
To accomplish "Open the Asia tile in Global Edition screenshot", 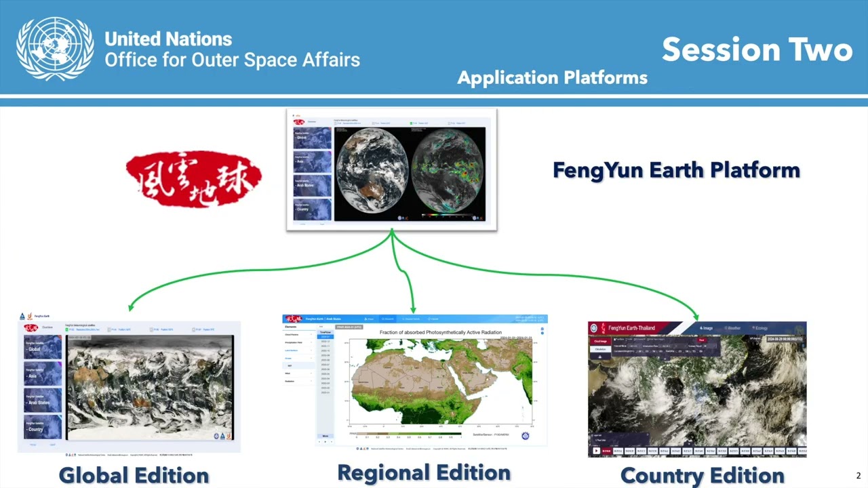I will [x=43, y=374].
